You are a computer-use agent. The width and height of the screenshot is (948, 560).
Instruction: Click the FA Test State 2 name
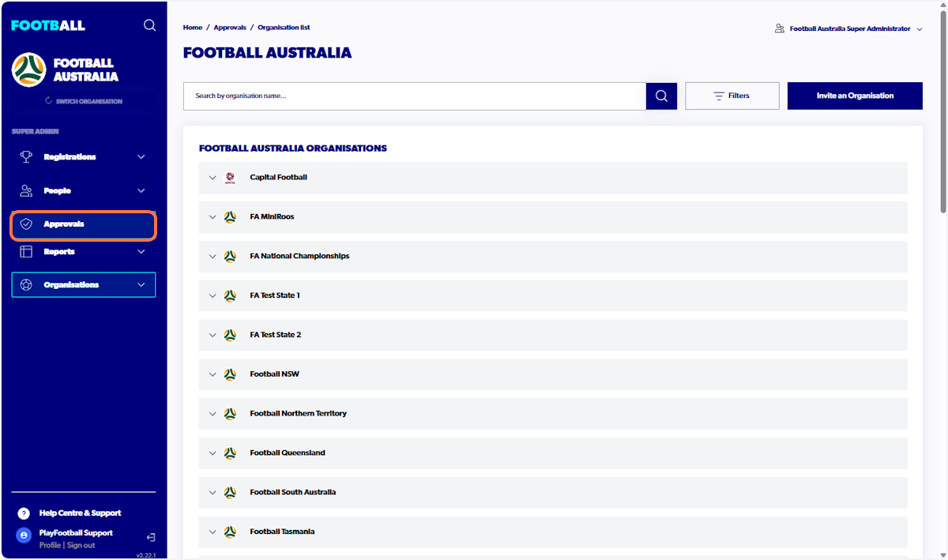[x=276, y=335]
